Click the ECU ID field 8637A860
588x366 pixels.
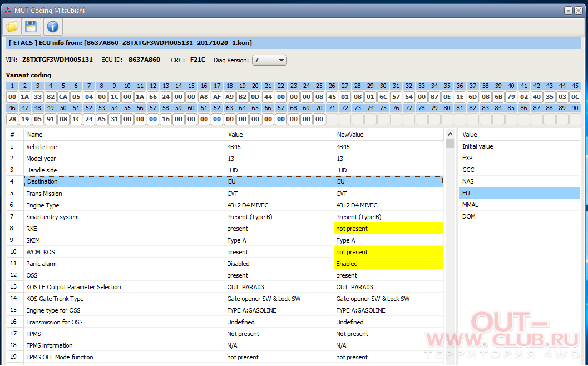pos(145,60)
